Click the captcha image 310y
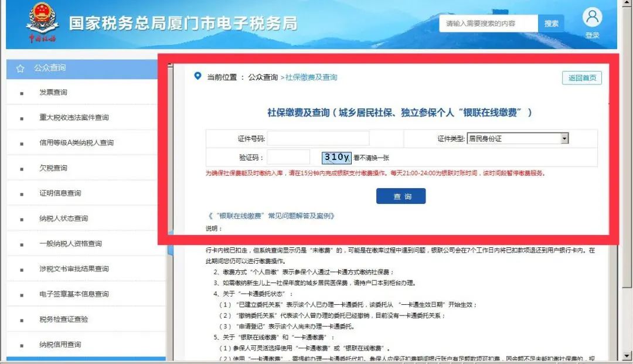 click(336, 158)
